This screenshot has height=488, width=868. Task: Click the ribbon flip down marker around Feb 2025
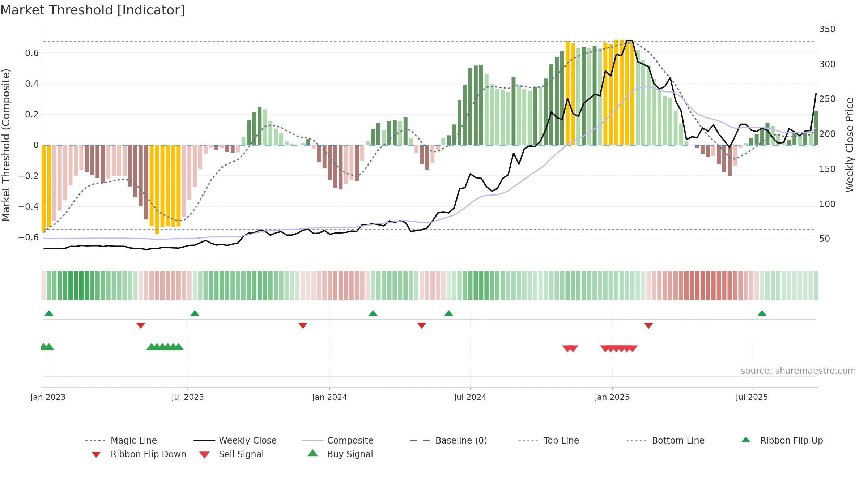648,326
